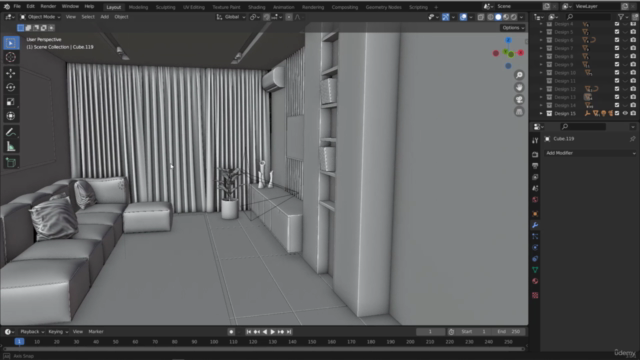Toggle camera view with camera icon

click(x=519, y=100)
